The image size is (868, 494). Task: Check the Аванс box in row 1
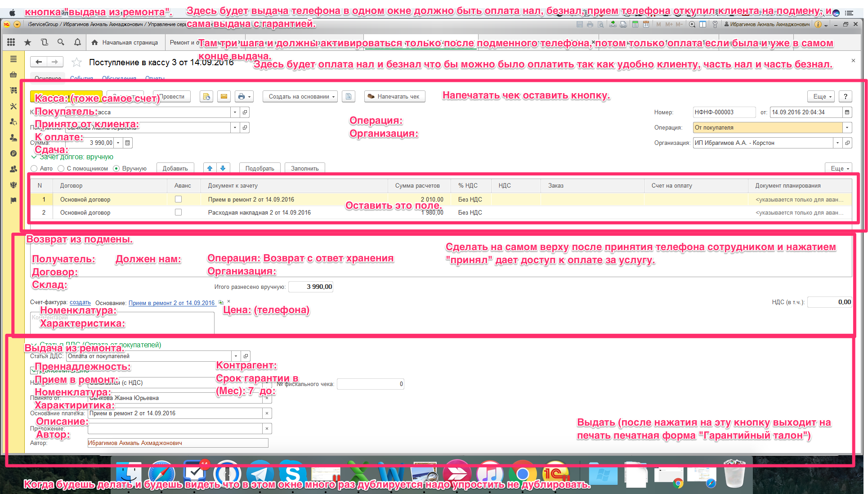coord(178,199)
